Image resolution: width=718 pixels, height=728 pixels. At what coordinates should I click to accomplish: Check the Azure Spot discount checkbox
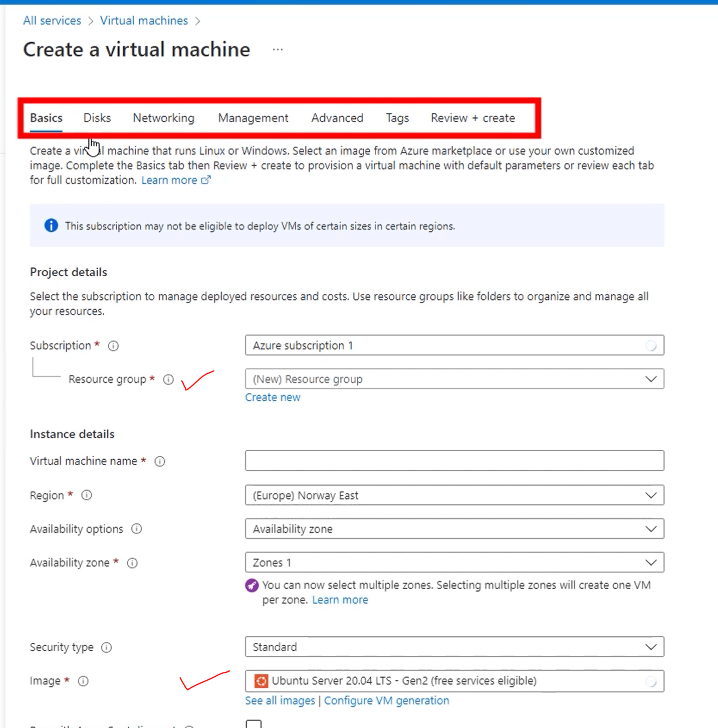254,723
